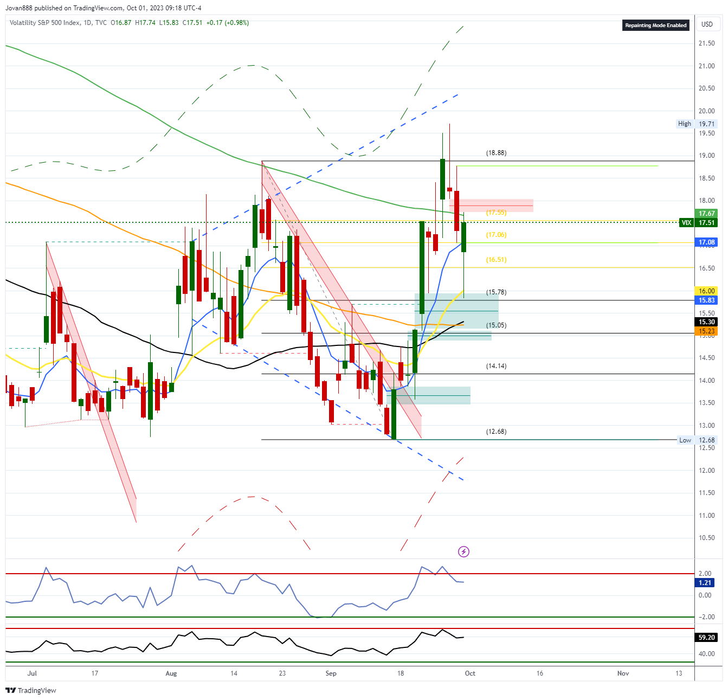This screenshot has width=728, height=700.
Task: Click the 40.00 RSI axis label
Action: [706, 654]
